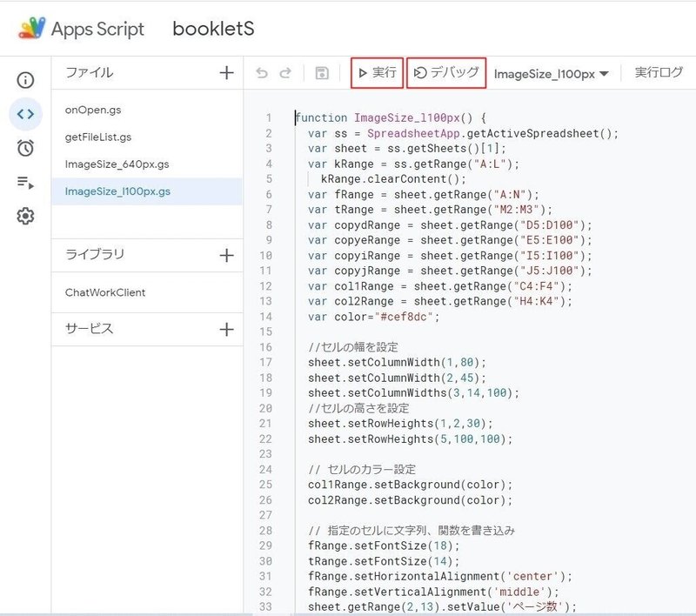Click the var color="#cef8dc" line
The image size is (696, 616).
click(373, 317)
